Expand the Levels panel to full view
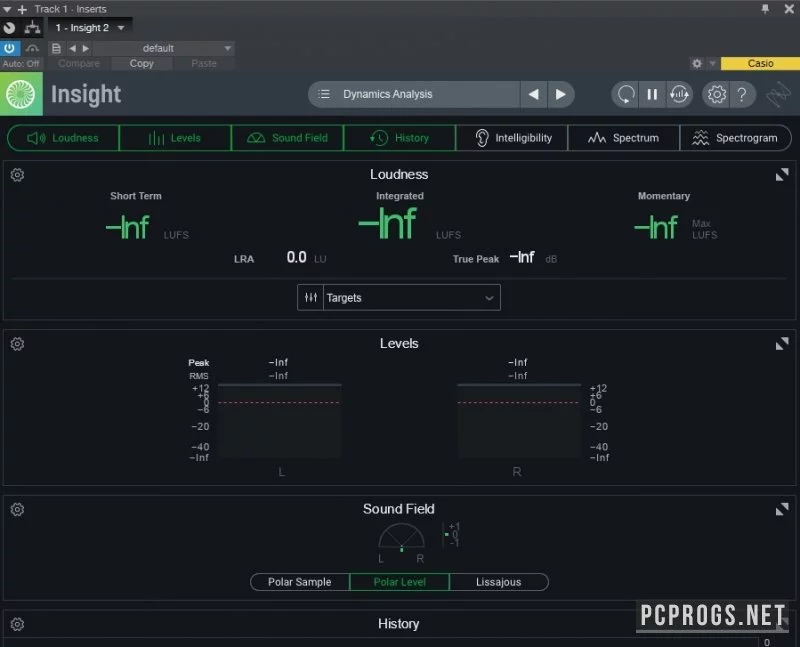 point(782,344)
